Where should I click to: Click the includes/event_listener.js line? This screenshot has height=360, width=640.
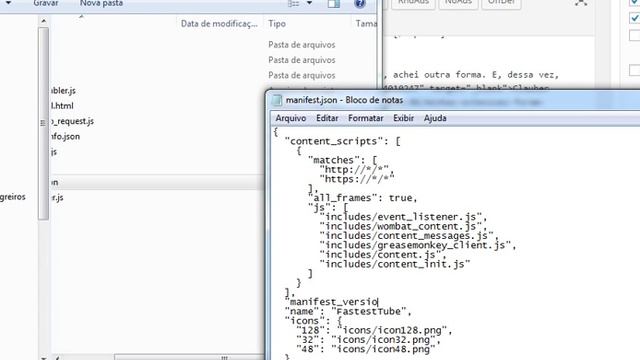coord(403,217)
